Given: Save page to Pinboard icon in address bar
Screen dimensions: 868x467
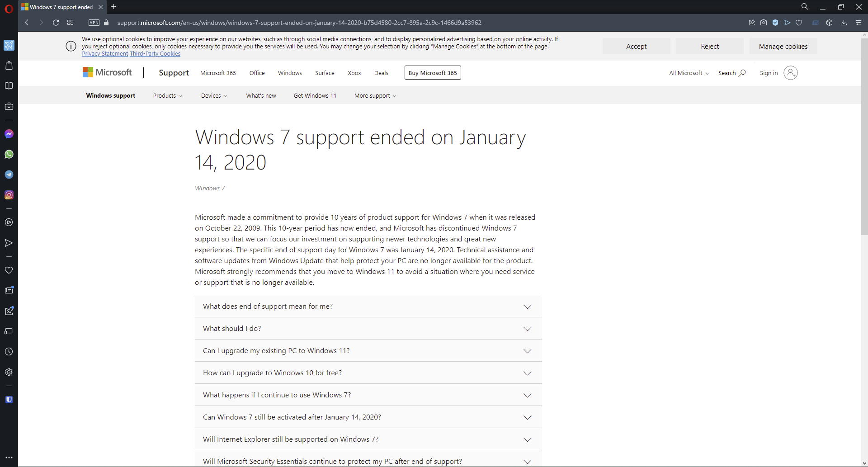Looking at the screenshot, I should (x=752, y=23).
